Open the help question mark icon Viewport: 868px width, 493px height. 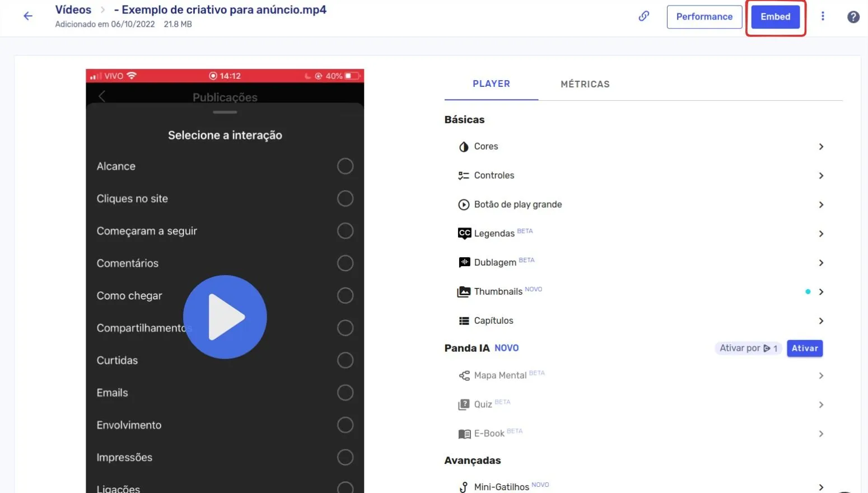[x=853, y=17]
